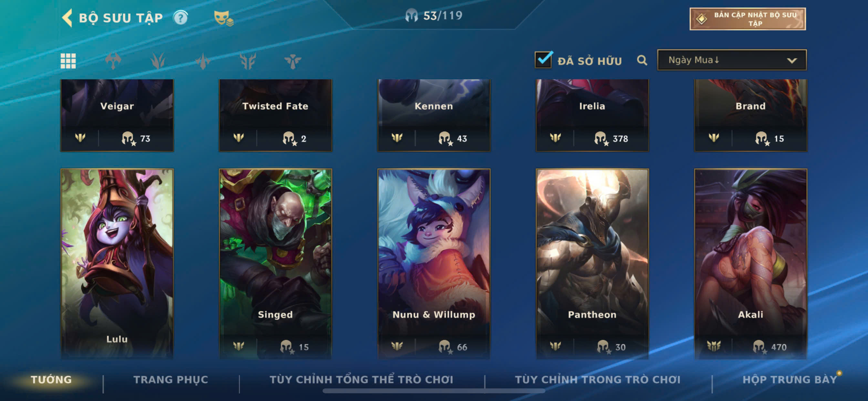Go back using the arrow beside Bộ Sưu Tập

tap(67, 18)
